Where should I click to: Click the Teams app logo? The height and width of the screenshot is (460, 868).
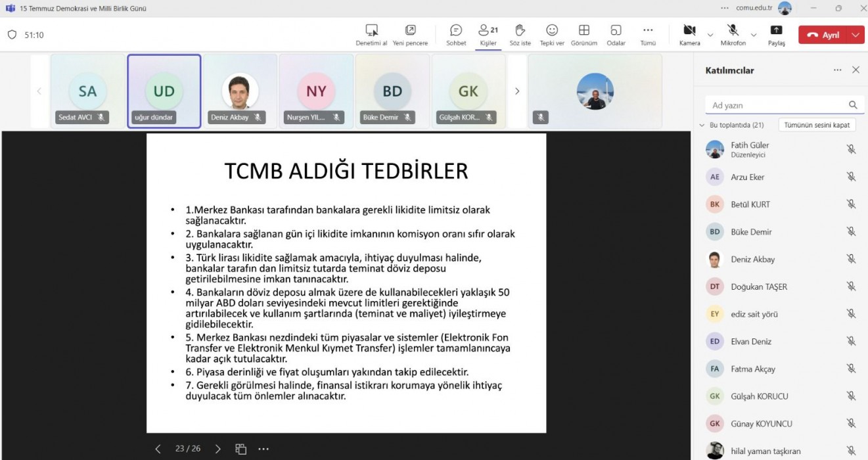coord(10,9)
